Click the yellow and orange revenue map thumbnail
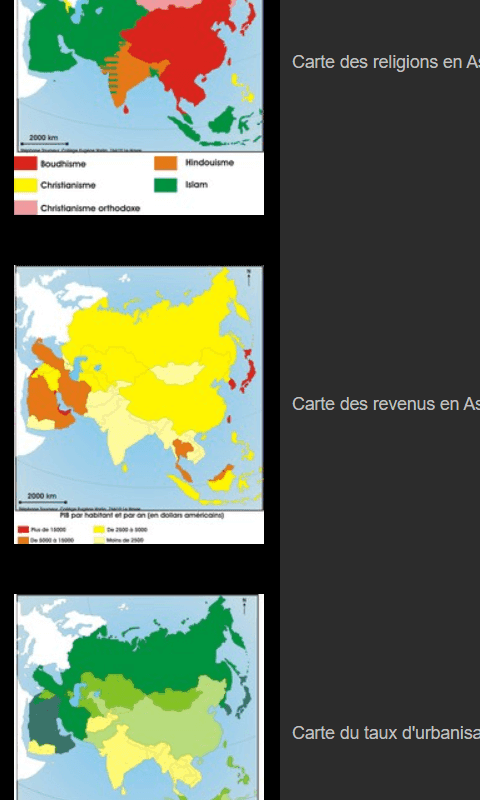Viewport: 480px width, 800px height. pyautogui.click(x=139, y=405)
